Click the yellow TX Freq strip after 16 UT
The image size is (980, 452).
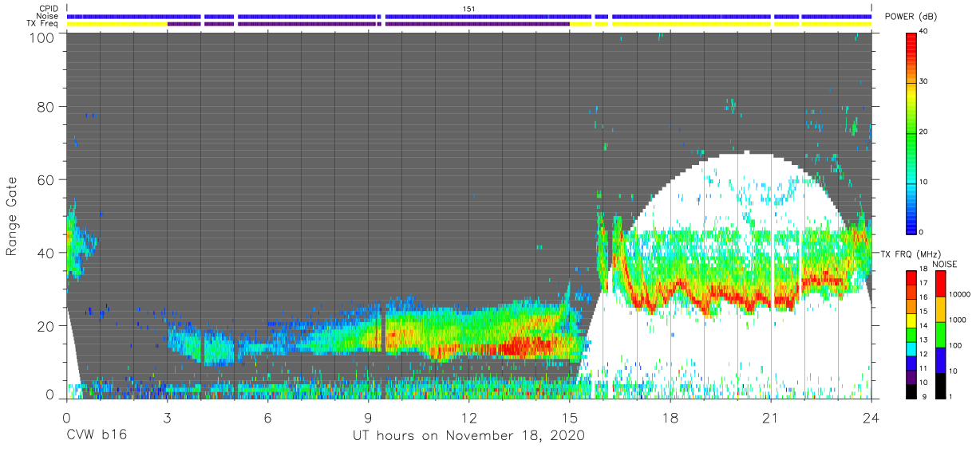[x=742, y=24]
